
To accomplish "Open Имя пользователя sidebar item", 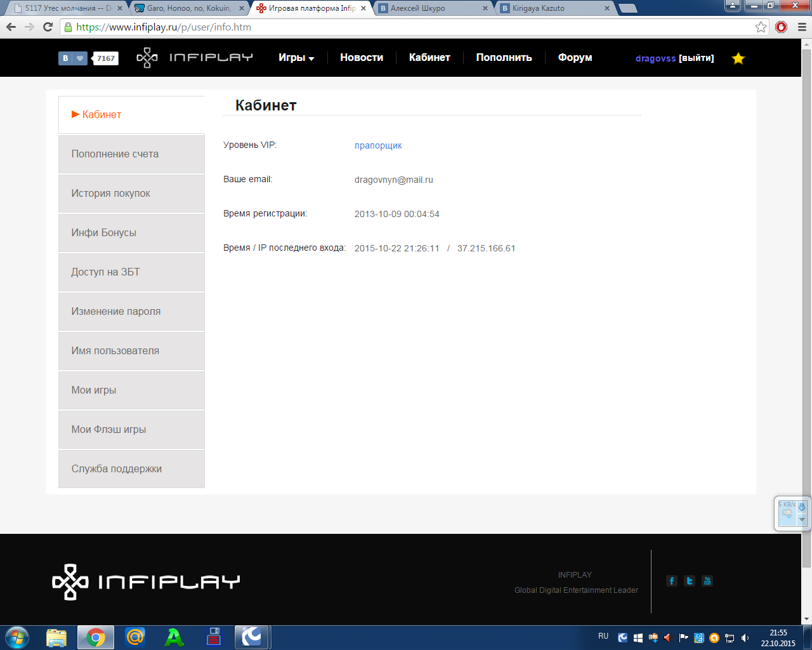I will pyautogui.click(x=131, y=351).
